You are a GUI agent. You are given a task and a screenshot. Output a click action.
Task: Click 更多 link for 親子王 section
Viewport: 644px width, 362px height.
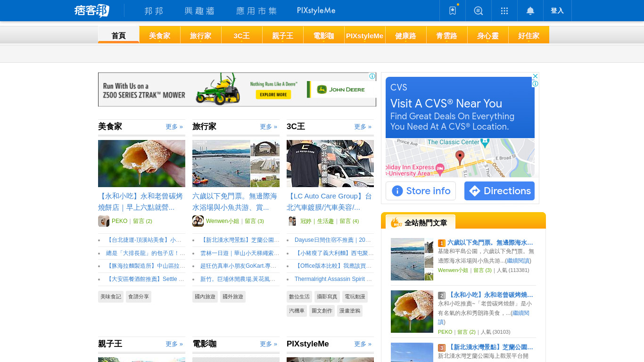click(174, 344)
